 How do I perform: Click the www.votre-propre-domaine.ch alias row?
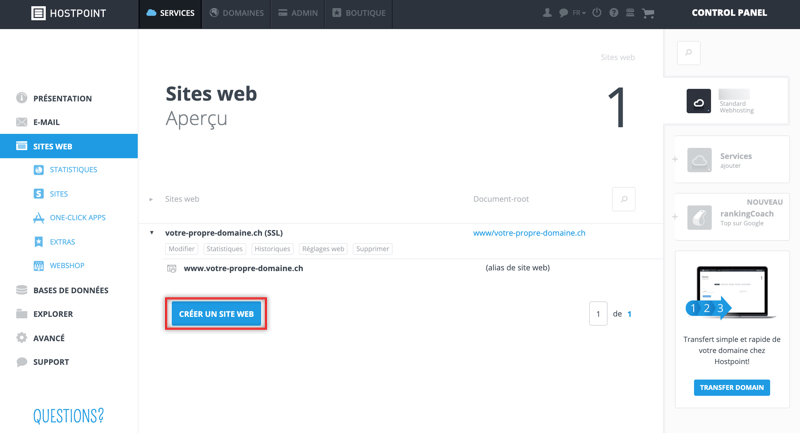243,268
